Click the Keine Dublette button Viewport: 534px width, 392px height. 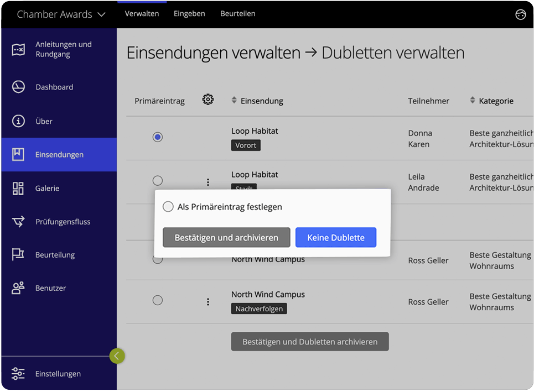point(336,238)
